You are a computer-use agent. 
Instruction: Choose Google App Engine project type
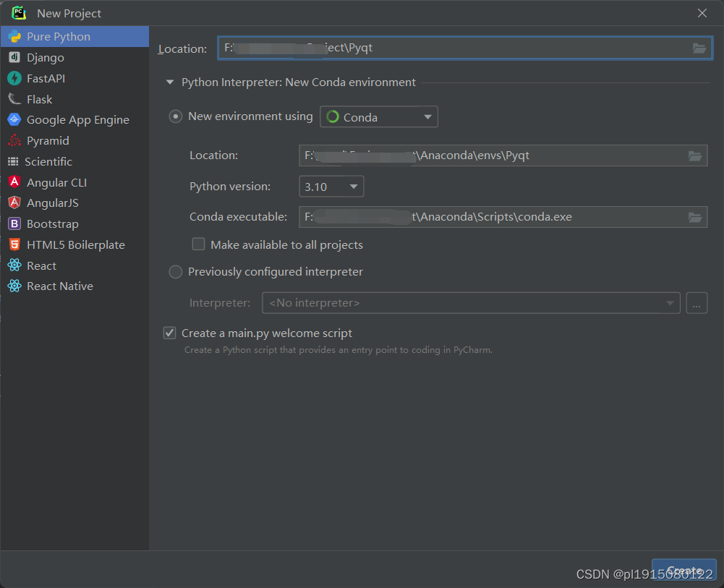click(x=74, y=119)
